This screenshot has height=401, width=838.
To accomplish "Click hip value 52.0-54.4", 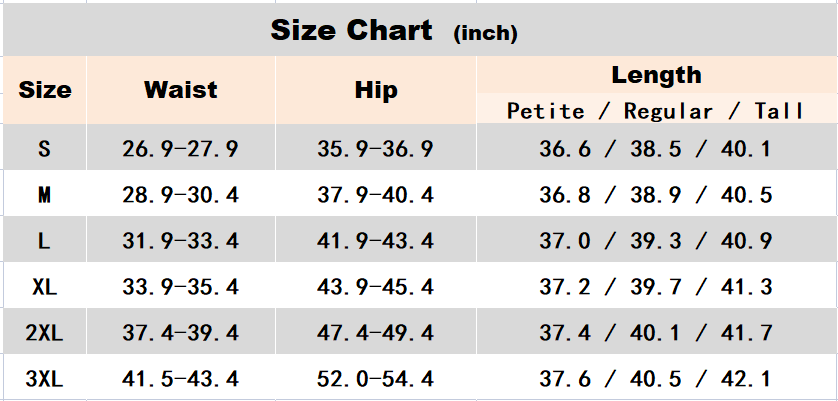I will (x=376, y=377).
